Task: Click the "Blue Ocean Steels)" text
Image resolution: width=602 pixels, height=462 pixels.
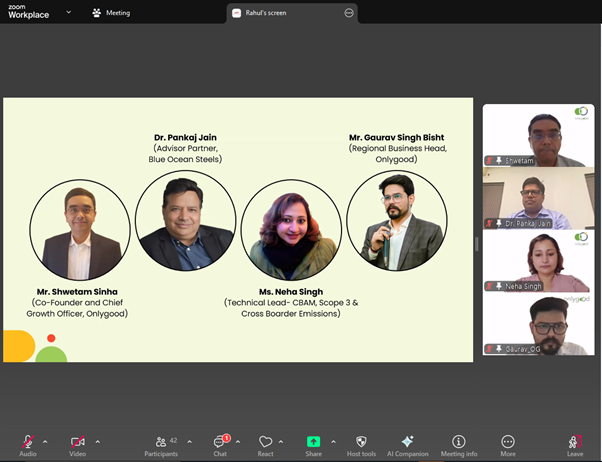Action: (x=185, y=159)
